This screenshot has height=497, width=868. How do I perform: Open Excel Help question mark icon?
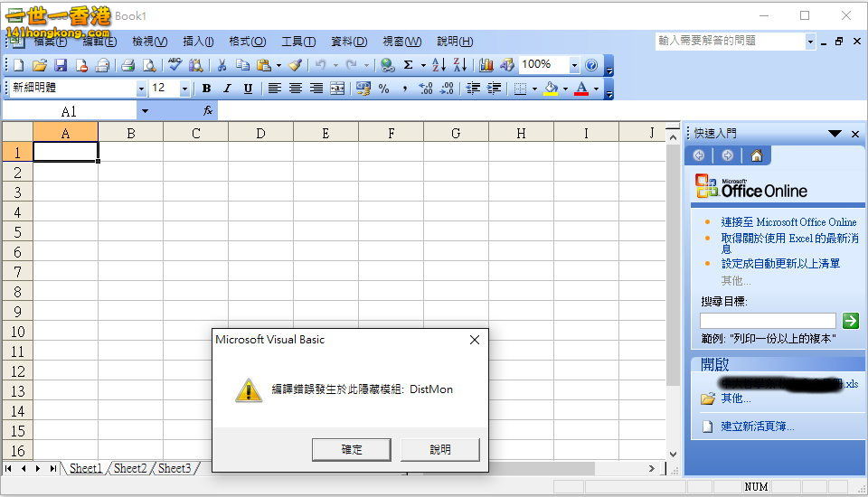pyautogui.click(x=591, y=65)
